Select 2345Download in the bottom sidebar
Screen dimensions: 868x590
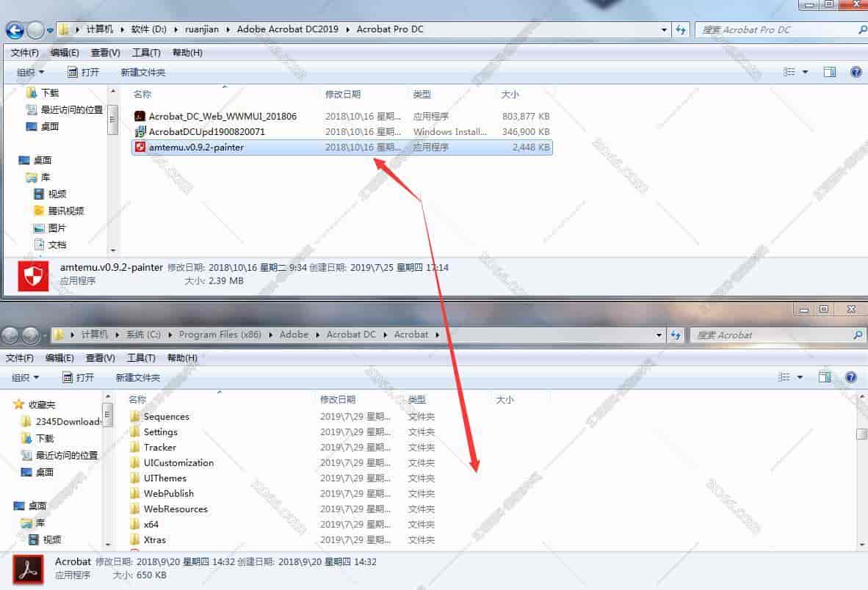click(x=62, y=421)
